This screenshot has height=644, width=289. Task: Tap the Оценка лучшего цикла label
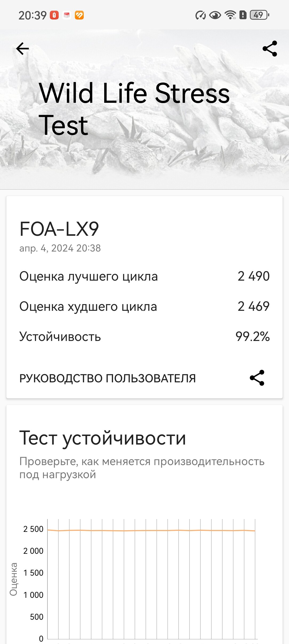89,276
